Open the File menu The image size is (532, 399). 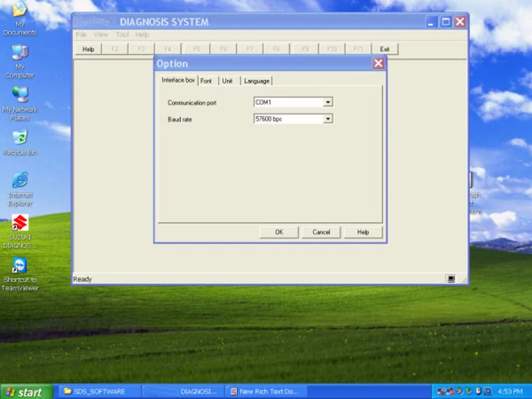click(x=81, y=35)
